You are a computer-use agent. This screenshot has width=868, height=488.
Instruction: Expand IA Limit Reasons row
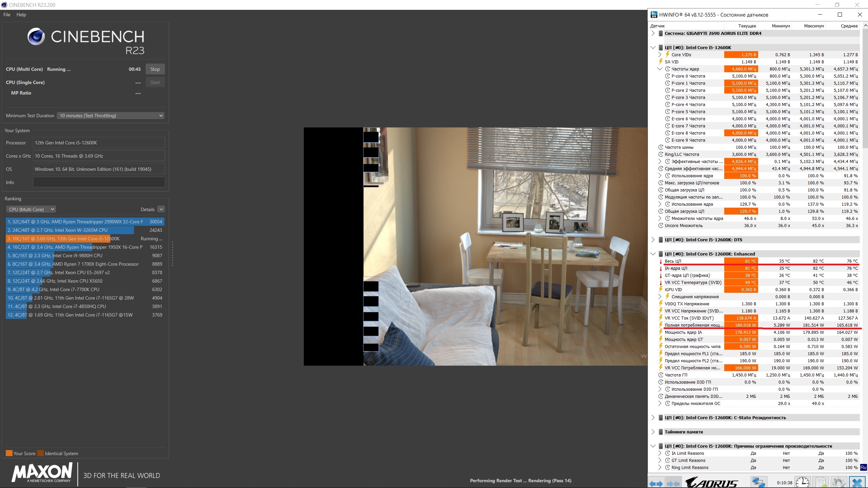[660, 453]
